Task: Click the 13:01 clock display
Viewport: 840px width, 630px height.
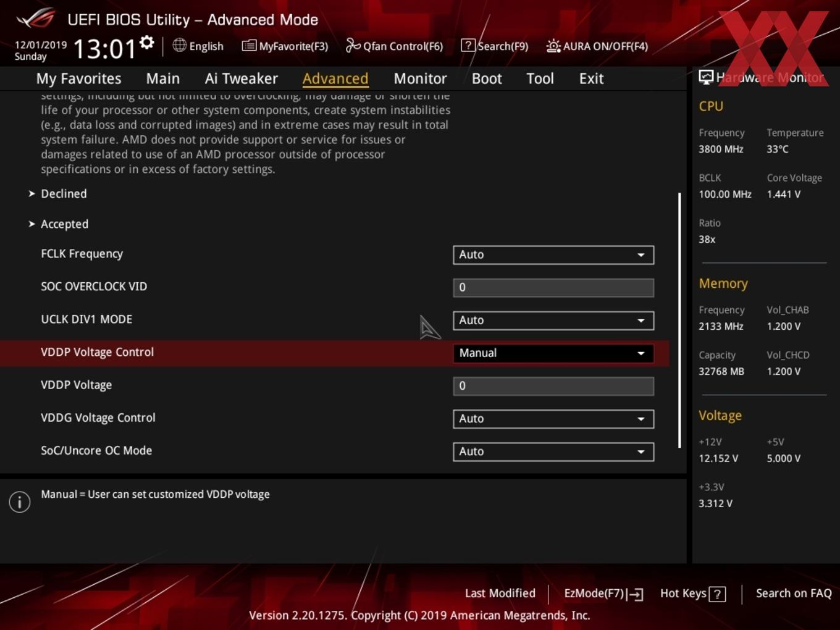Action: tap(104, 48)
